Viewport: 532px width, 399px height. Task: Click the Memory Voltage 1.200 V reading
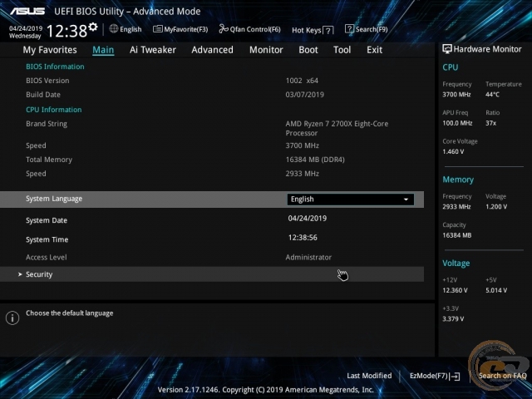496,207
